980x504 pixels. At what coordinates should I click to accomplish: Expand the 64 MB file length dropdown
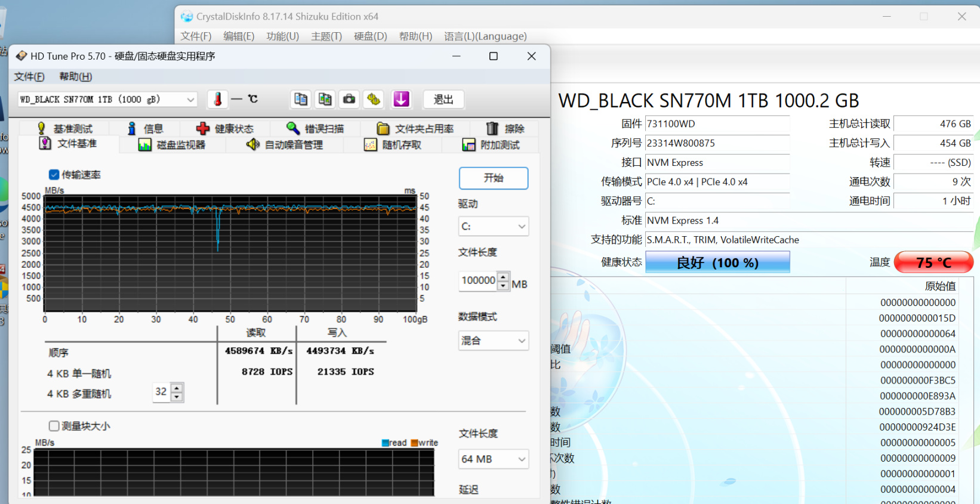point(494,459)
